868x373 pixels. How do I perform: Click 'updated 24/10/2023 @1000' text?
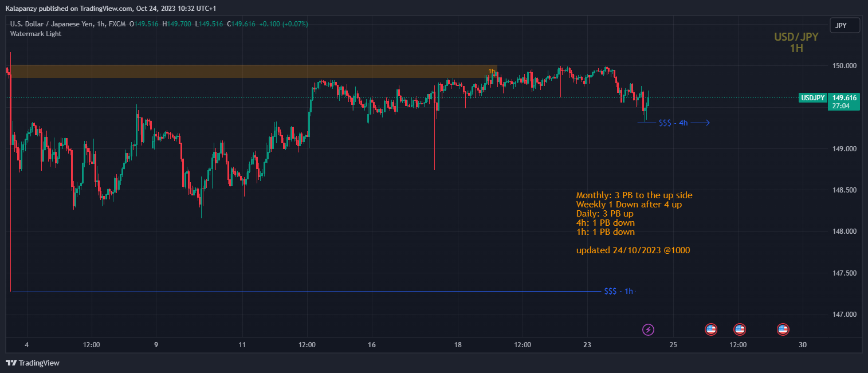633,250
